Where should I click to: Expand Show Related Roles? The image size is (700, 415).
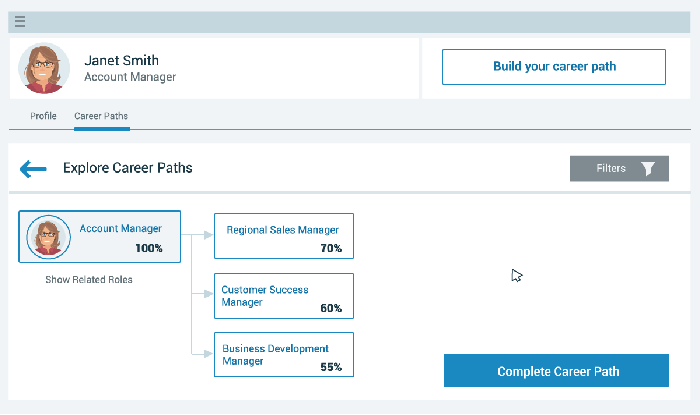pos(89,279)
